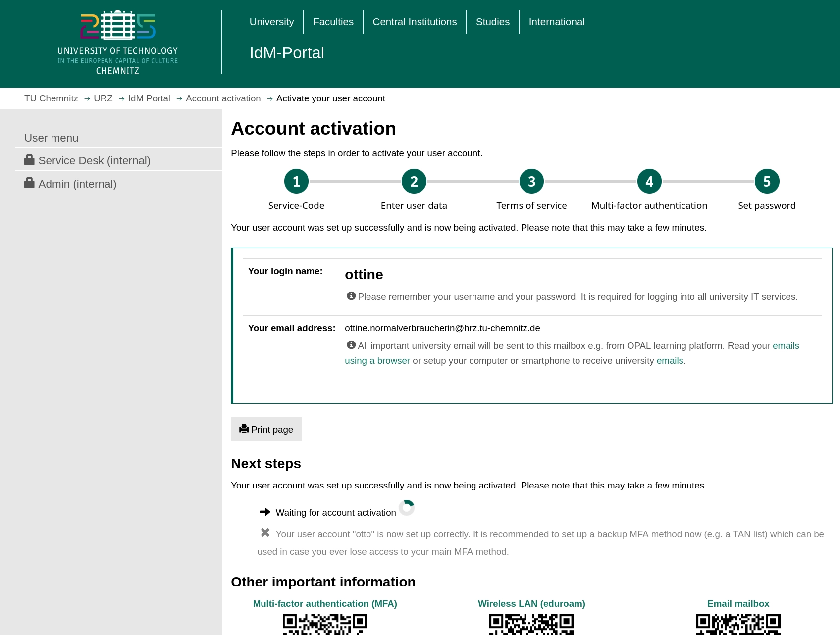Open the Email mailbox link
This screenshot has height=635, width=840.
[737, 603]
